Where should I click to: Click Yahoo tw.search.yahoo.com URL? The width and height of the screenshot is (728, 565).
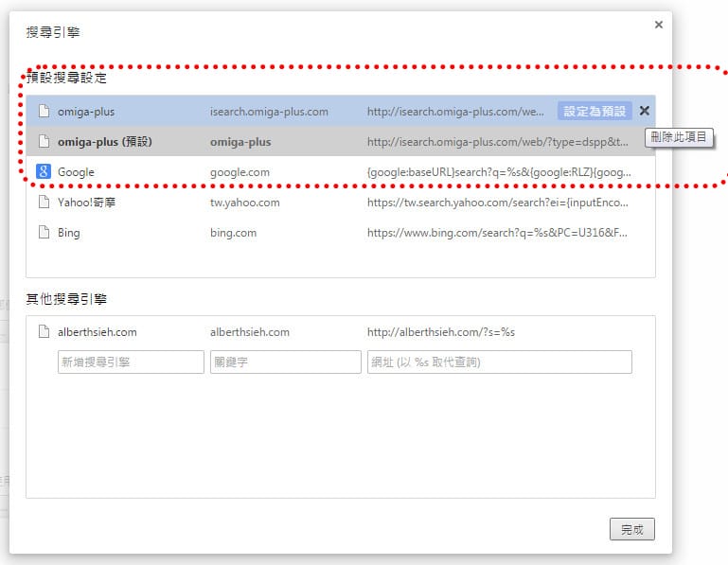coord(498,203)
